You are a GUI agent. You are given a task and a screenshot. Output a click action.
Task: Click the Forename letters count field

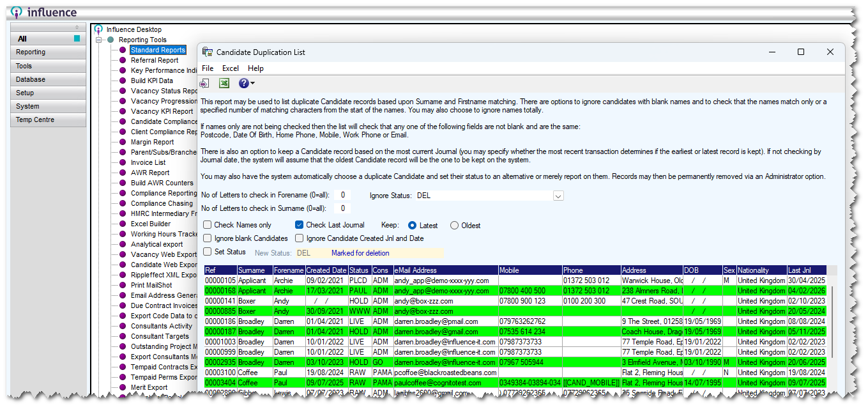click(x=343, y=196)
